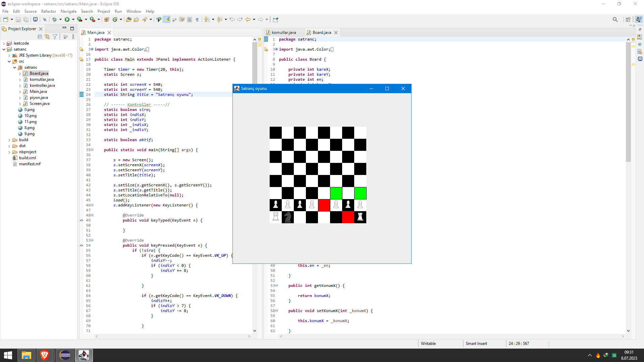Open the Console view icon in right trim
The width and height of the screenshot is (644, 362).
pos(640,59)
